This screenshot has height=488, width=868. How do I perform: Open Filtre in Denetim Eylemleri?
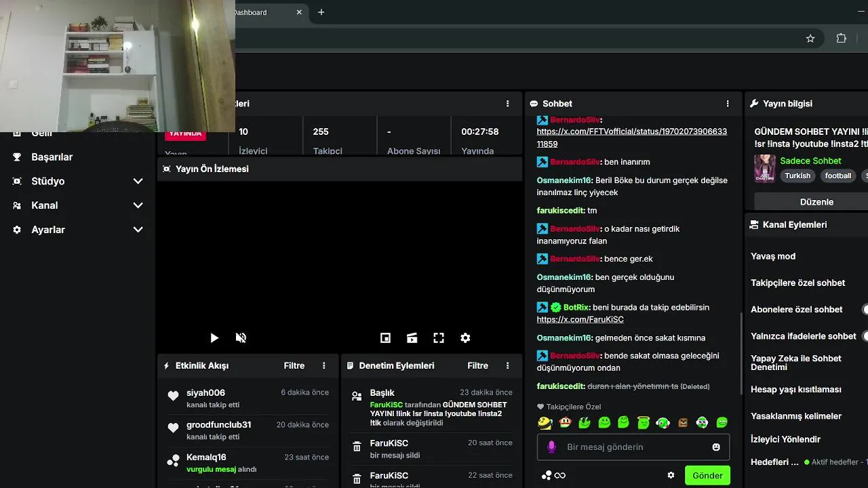(478, 365)
